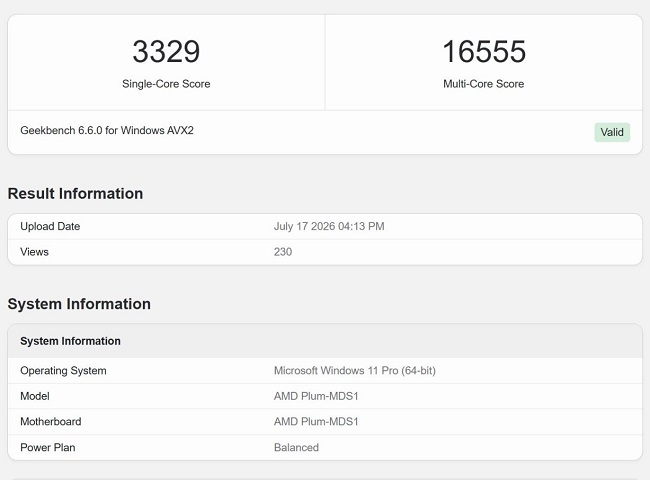Click the Result Information heading
The width and height of the screenshot is (650, 480).
point(75,194)
